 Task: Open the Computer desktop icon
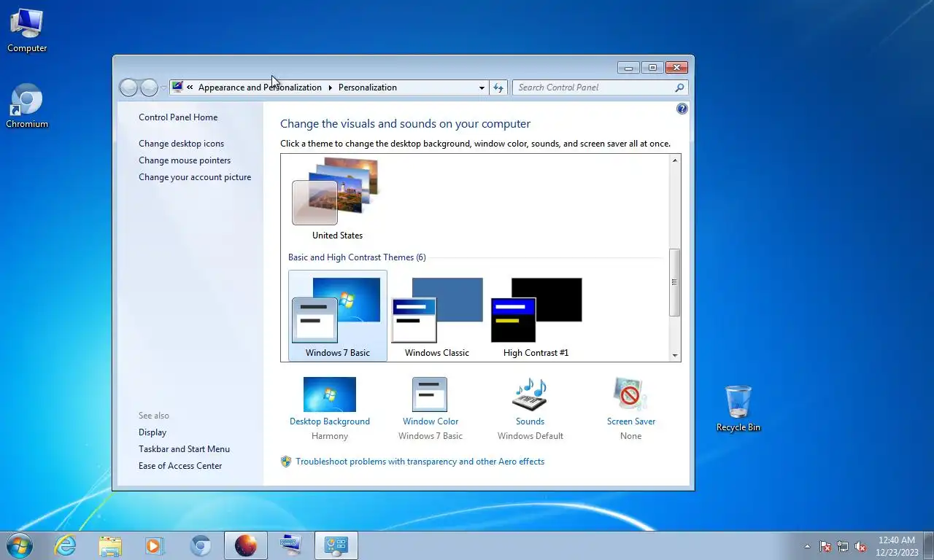point(27,31)
